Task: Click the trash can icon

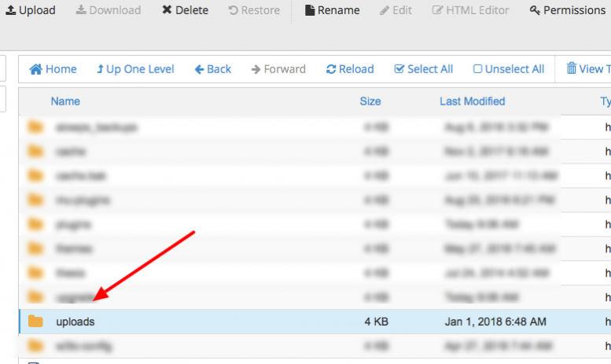Action: point(571,68)
